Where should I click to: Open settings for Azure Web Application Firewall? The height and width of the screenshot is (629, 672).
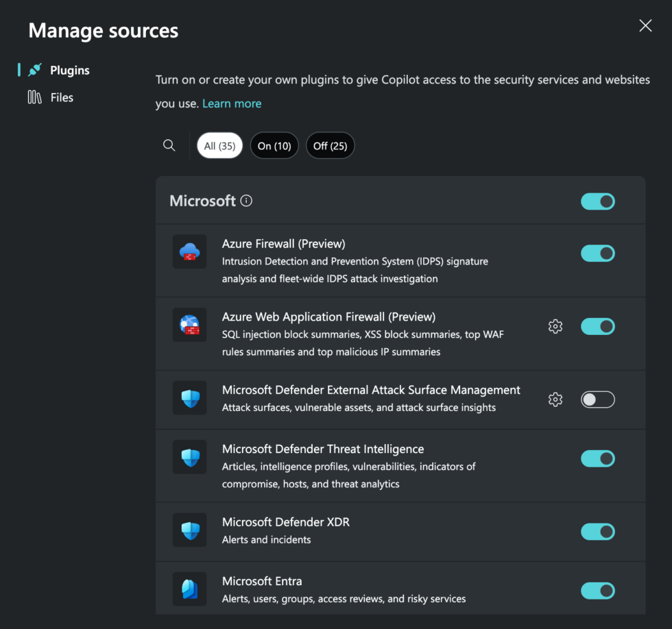(x=555, y=326)
